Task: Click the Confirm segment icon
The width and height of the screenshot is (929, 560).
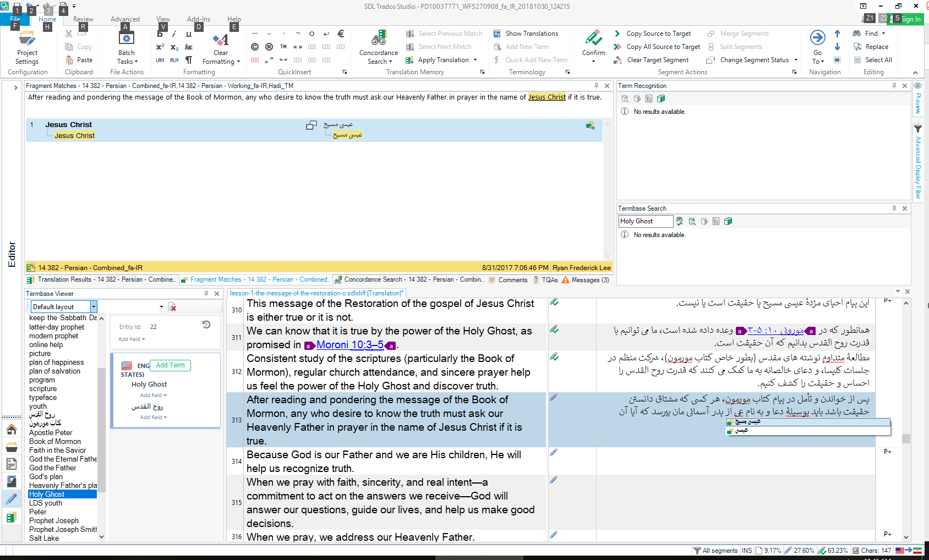Action: 593,39
